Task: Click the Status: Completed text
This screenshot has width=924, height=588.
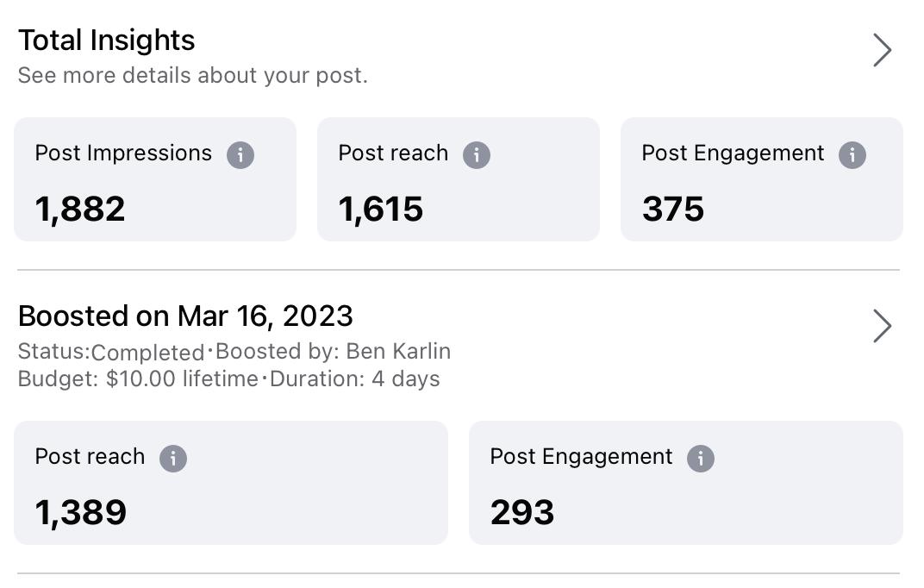Action: tap(111, 353)
